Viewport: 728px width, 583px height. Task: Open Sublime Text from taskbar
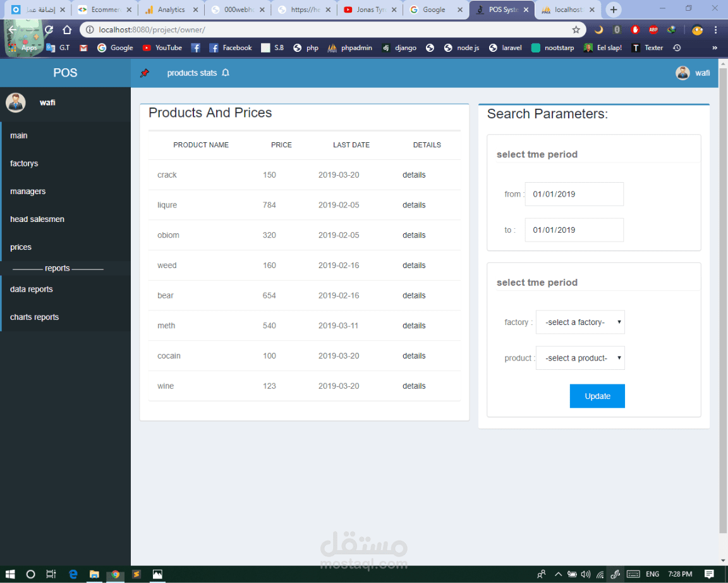pos(136,574)
